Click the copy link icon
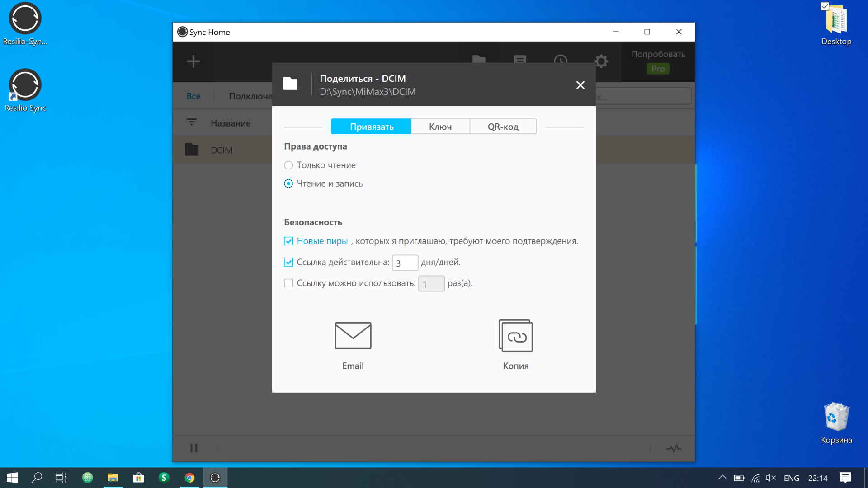 click(x=516, y=335)
